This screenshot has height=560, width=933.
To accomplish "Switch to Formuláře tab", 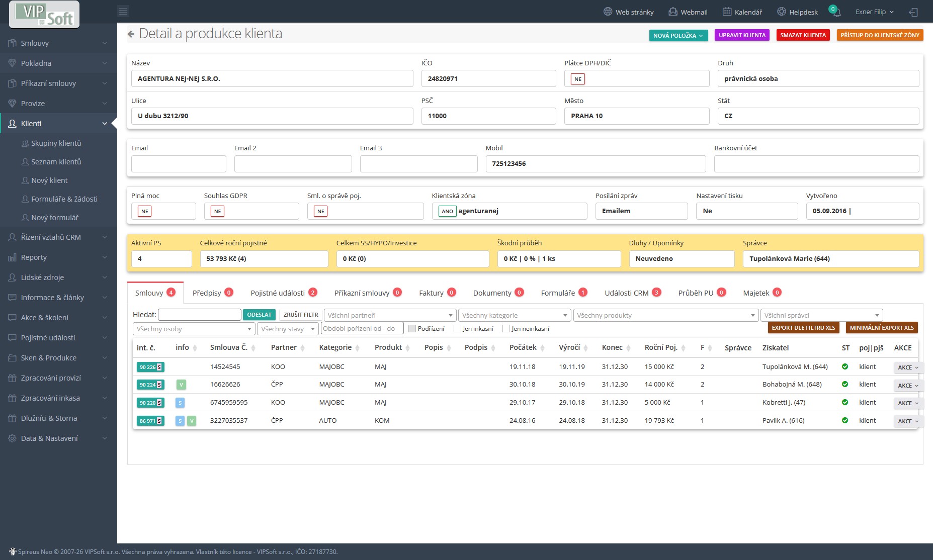I will [563, 293].
